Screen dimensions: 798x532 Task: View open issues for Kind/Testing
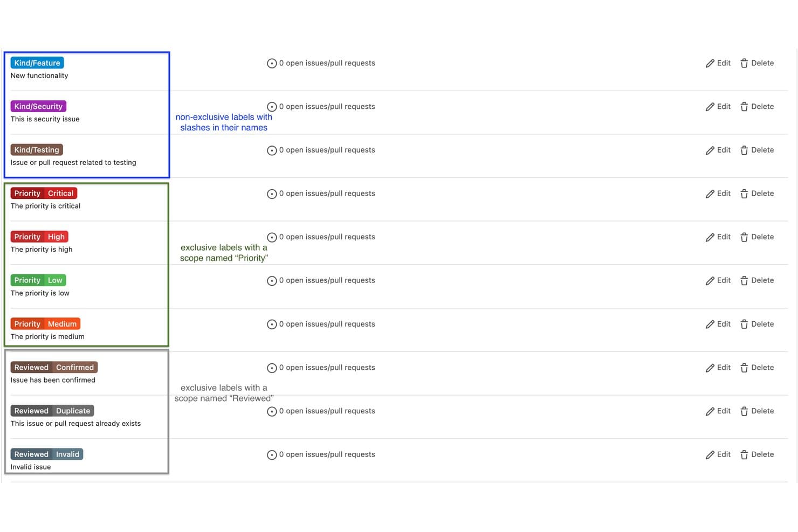[321, 150]
